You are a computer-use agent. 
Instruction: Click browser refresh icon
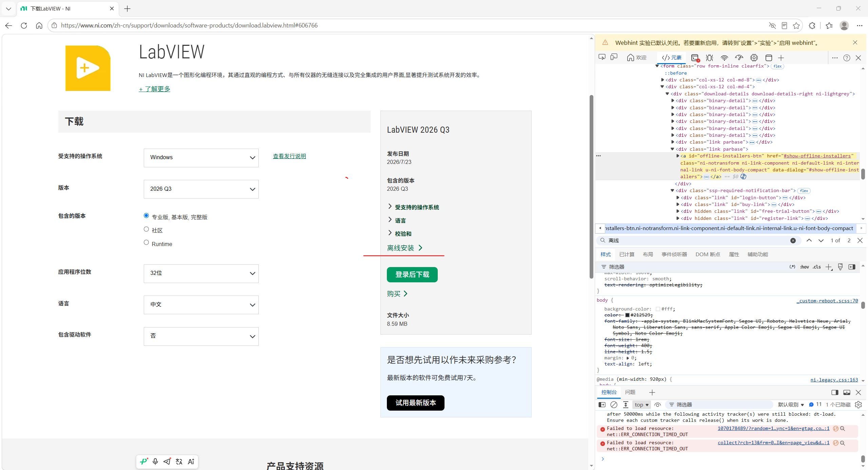point(24,25)
